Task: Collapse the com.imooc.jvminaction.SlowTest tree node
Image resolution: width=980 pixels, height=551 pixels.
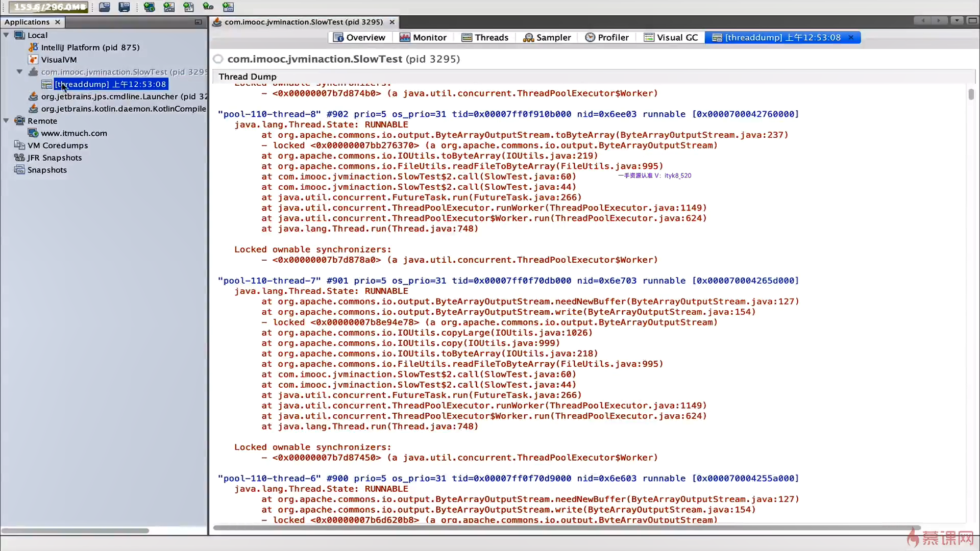Action: (x=19, y=72)
